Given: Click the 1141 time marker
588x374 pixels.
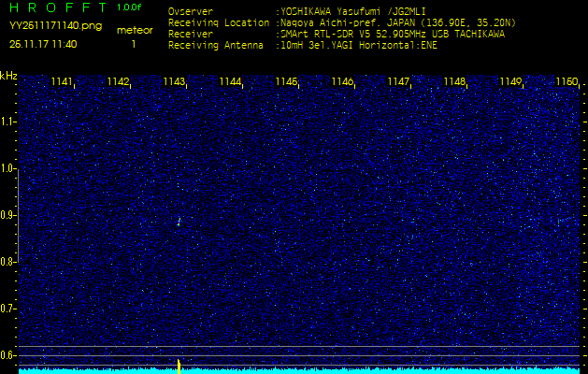Looking at the screenshot, I should pyautogui.click(x=63, y=82).
